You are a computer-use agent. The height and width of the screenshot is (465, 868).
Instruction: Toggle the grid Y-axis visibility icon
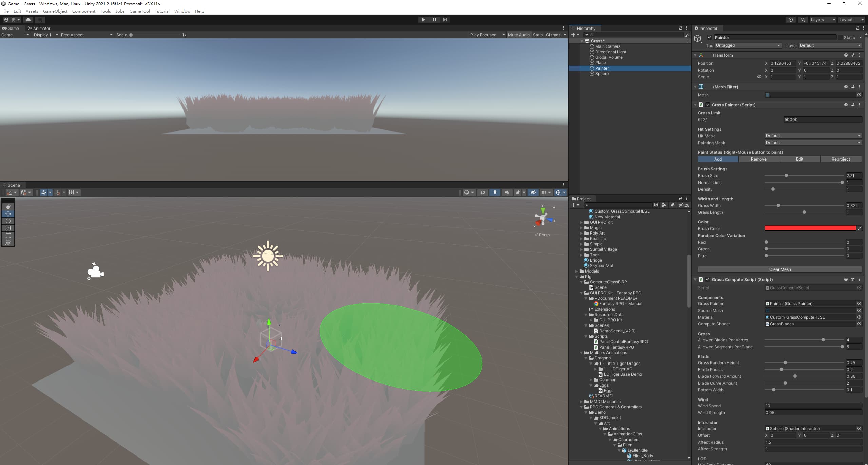point(43,192)
